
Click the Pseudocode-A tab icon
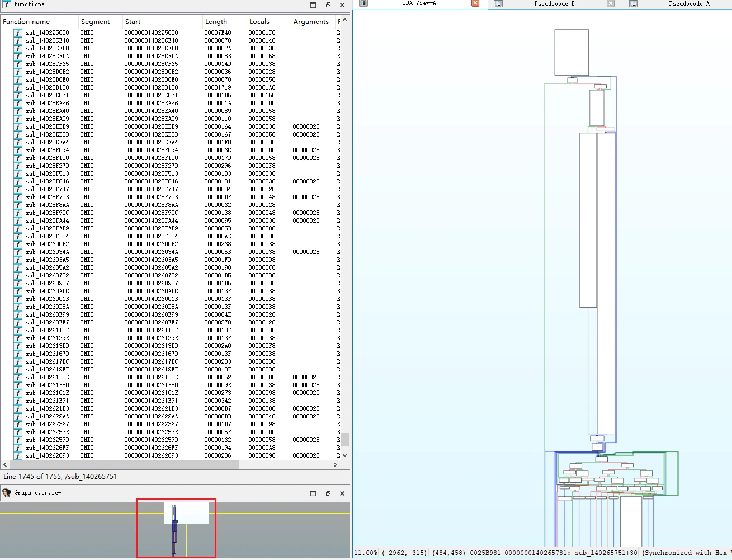(634, 3)
